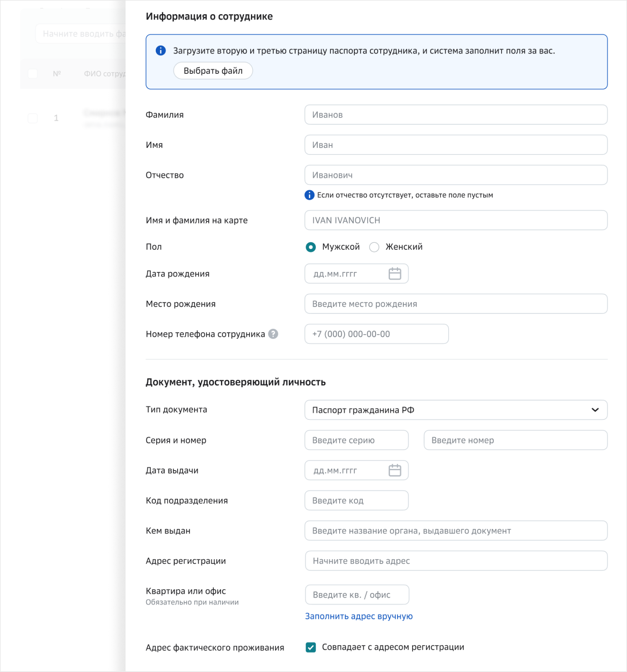The height and width of the screenshot is (672, 627).
Task: Focus the Фамилия input field
Action: pyautogui.click(x=456, y=115)
